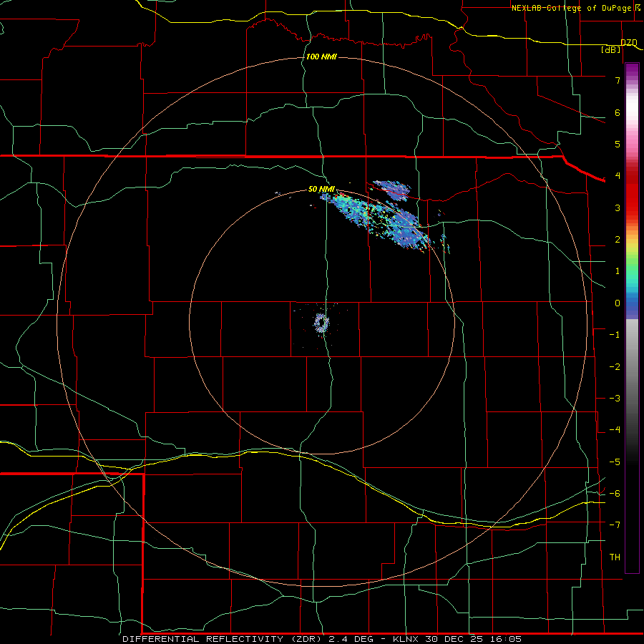Click the 7 value on the dB scale
This screenshot has width=644, height=644.
(618, 80)
